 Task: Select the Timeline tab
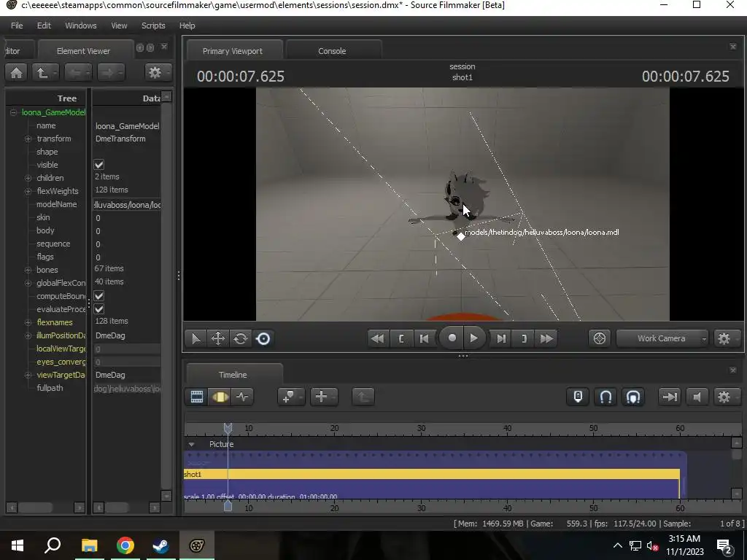pos(233,375)
